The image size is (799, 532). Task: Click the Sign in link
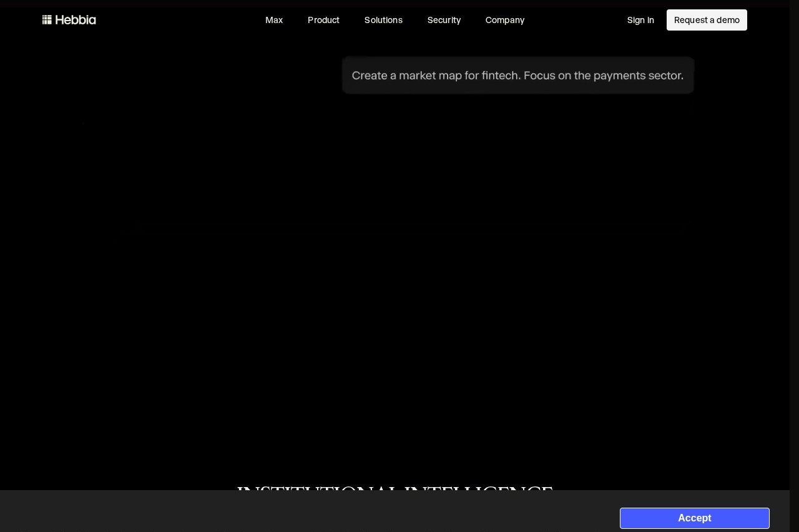point(640,20)
